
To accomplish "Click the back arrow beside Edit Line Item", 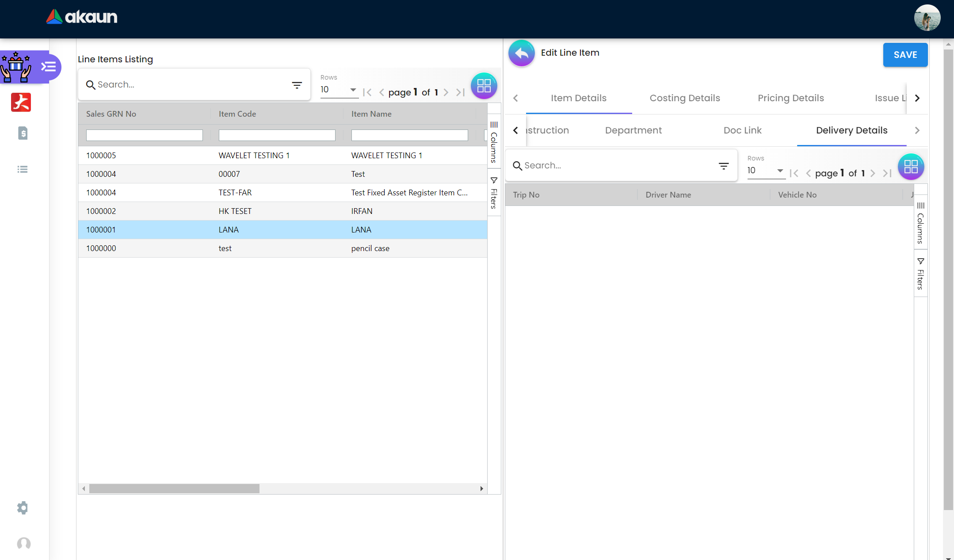I will click(x=521, y=53).
